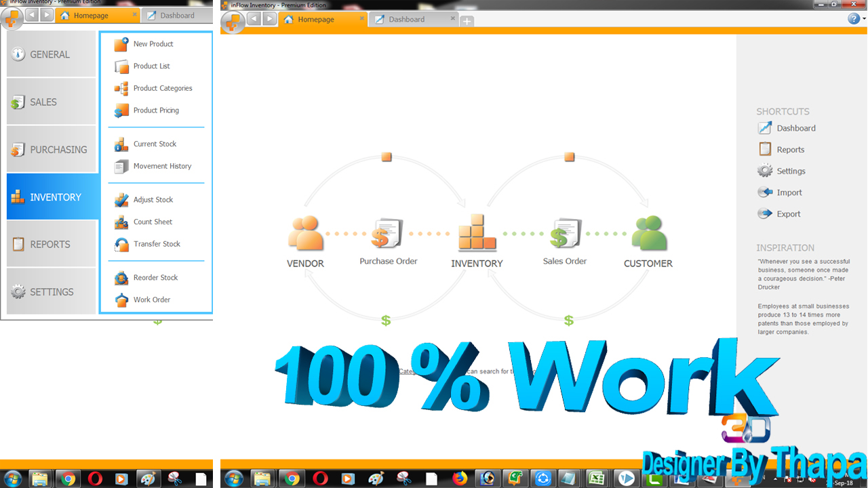The height and width of the screenshot is (488, 868).
Task: Open Movement History entry
Action: [x=153, y=166]
